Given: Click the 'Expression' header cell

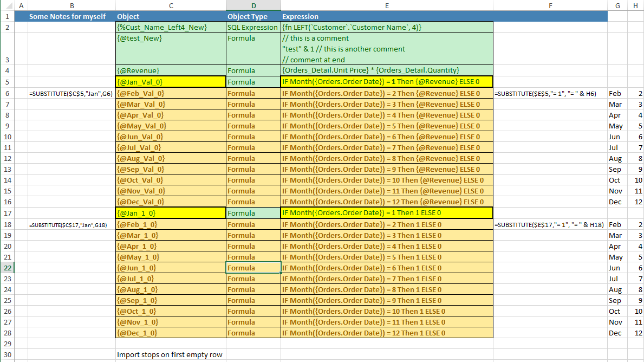Looking at the screenshot, I should [387, 16].
